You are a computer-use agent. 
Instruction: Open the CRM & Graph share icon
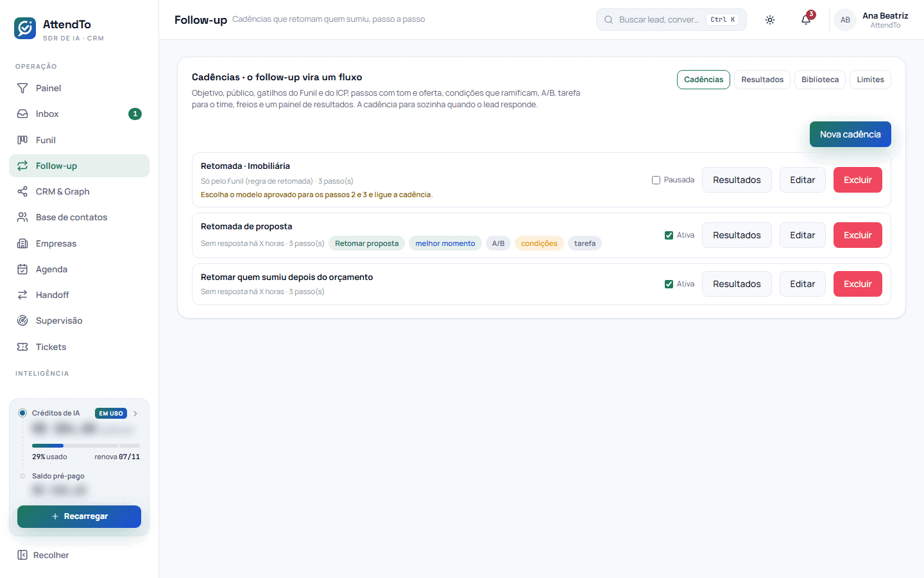(x=22, y=191)
